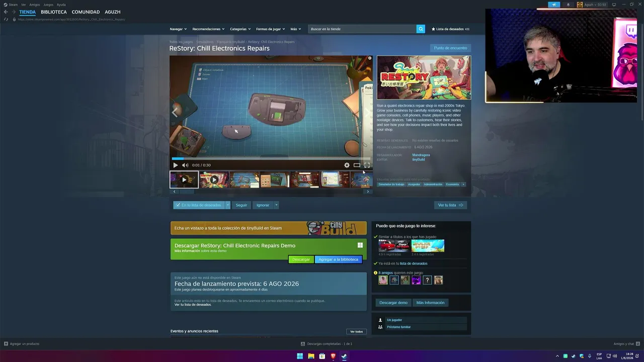Play the ReStory trailer video
This screenshot has width=644, height=362.
point(175,165)
